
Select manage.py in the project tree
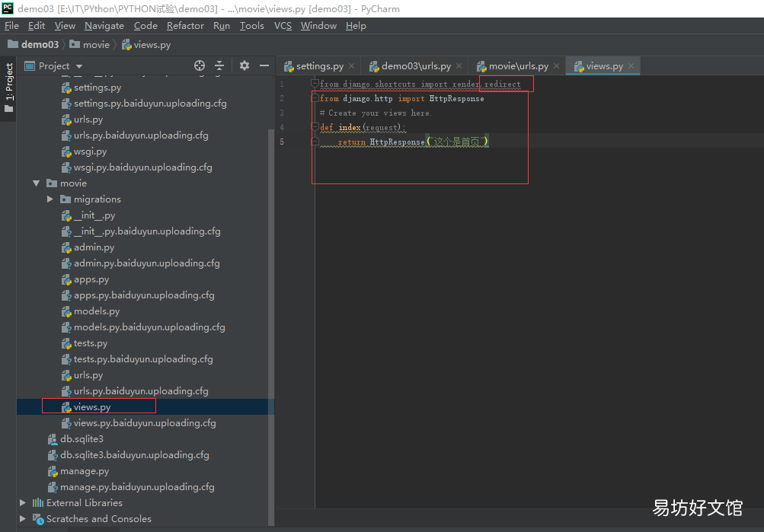click(78, 471)
